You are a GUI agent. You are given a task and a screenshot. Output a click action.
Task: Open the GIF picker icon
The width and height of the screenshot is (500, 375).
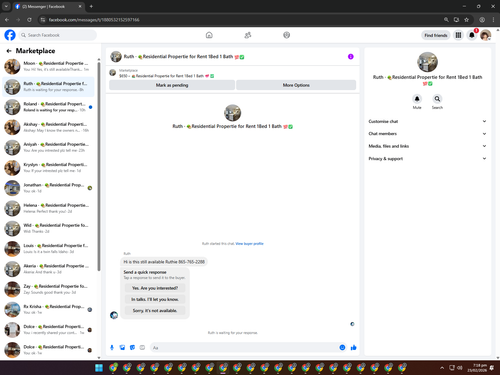coord(142,348)
